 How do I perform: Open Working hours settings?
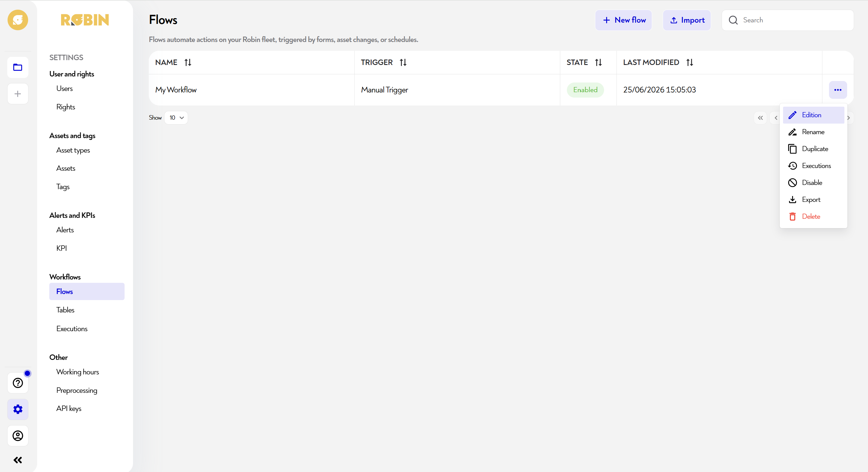77,372
